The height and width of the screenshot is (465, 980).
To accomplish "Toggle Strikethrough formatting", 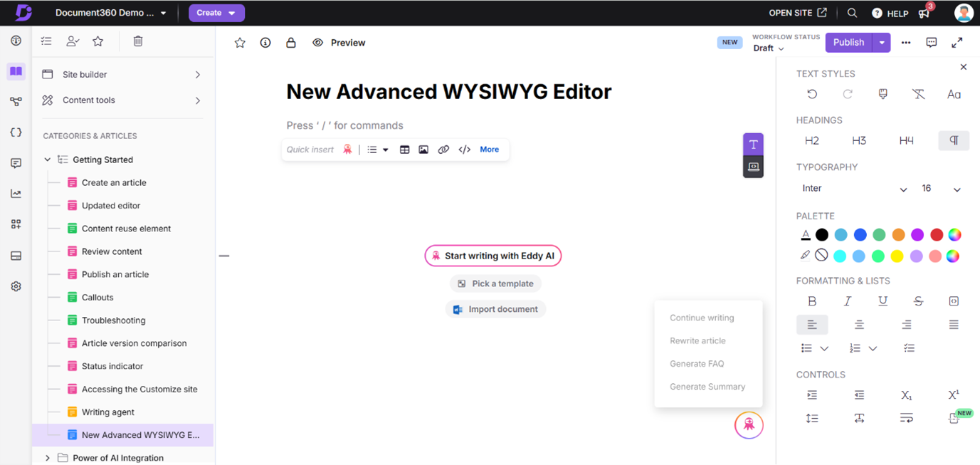I will (919, 301).
